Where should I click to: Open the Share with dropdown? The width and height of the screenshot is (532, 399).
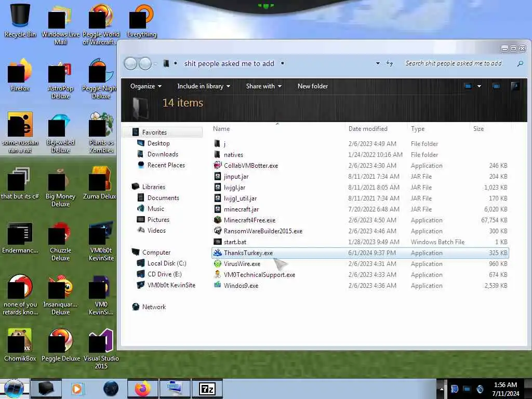pos(263,86)
